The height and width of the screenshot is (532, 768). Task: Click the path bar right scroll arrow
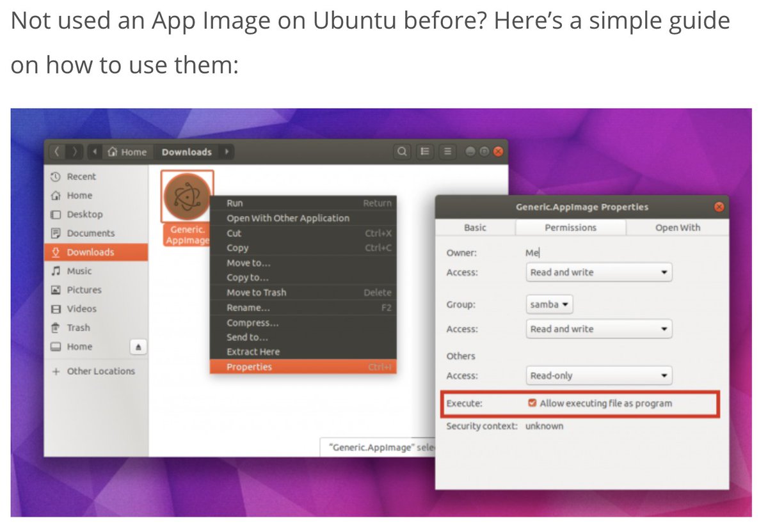226,152
